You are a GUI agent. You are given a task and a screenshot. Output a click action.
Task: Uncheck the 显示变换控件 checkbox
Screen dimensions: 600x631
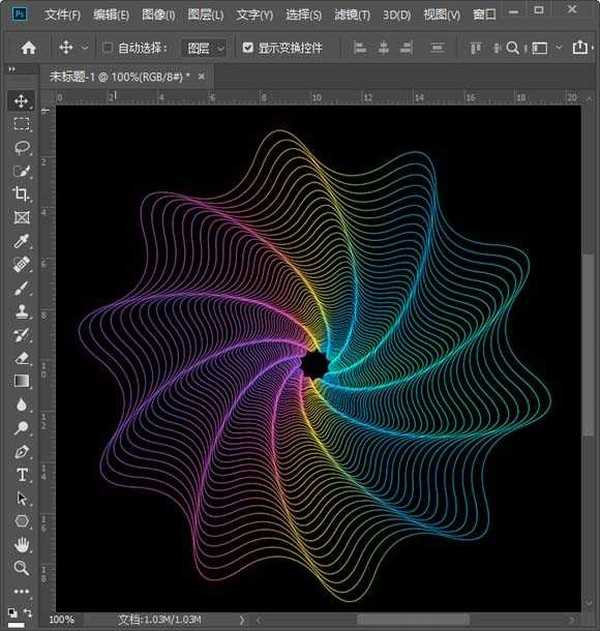click(x=248, y=47)
